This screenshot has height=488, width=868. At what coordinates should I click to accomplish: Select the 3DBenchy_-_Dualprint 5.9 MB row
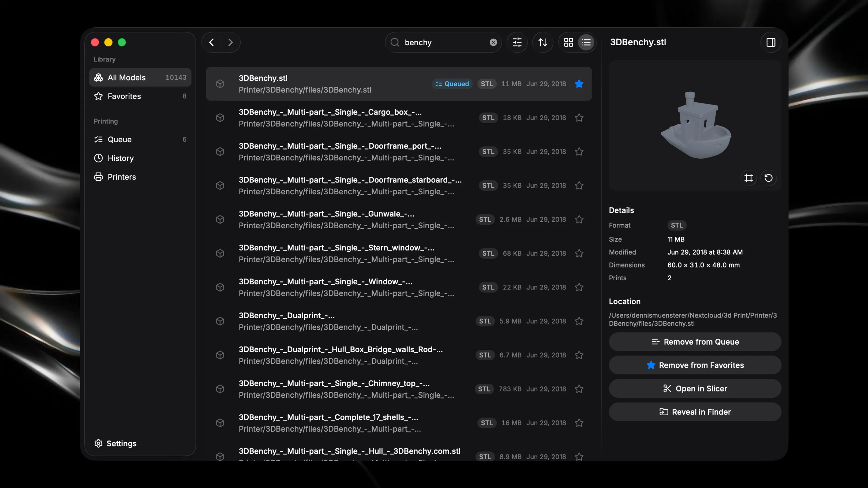coord(399,321)
